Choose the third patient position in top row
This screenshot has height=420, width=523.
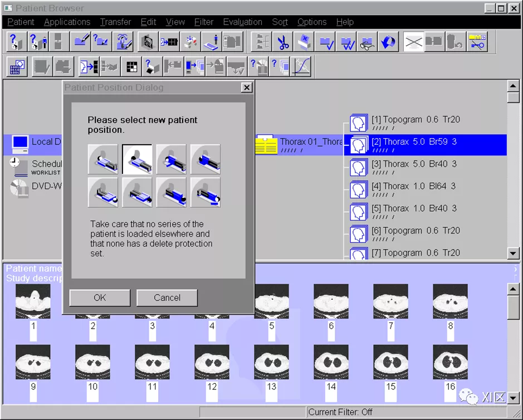(172, 159)
